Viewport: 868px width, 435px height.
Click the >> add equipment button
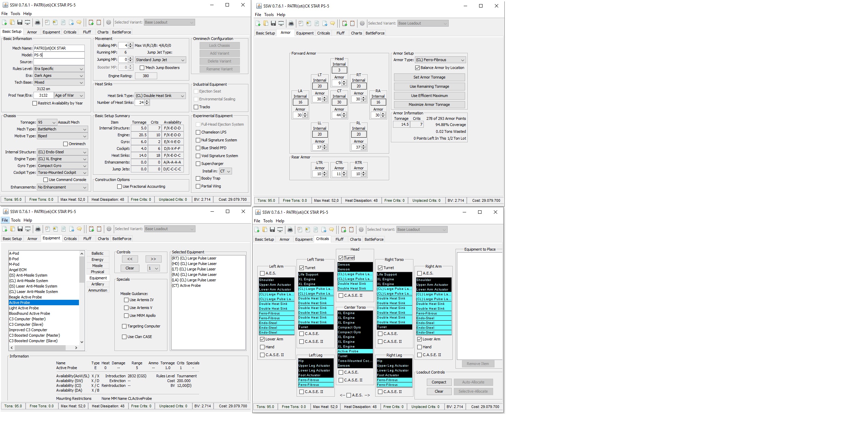coord(153,259)
